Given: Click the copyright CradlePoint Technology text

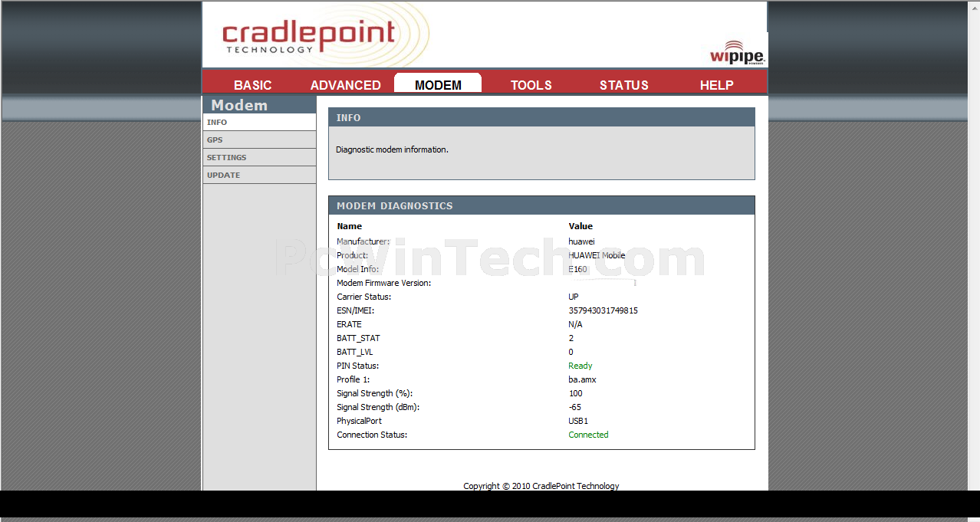Looking at the screenshot, I should [541, 486].
